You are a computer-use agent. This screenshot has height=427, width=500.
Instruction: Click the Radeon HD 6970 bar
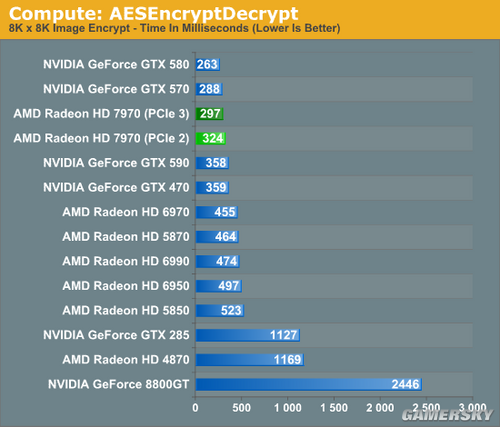(217, 212)
